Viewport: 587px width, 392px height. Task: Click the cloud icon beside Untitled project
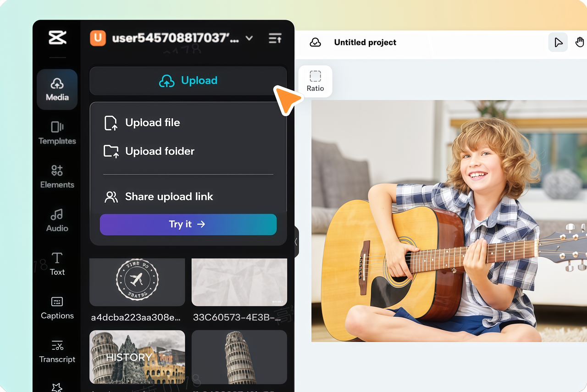(315, 42)
